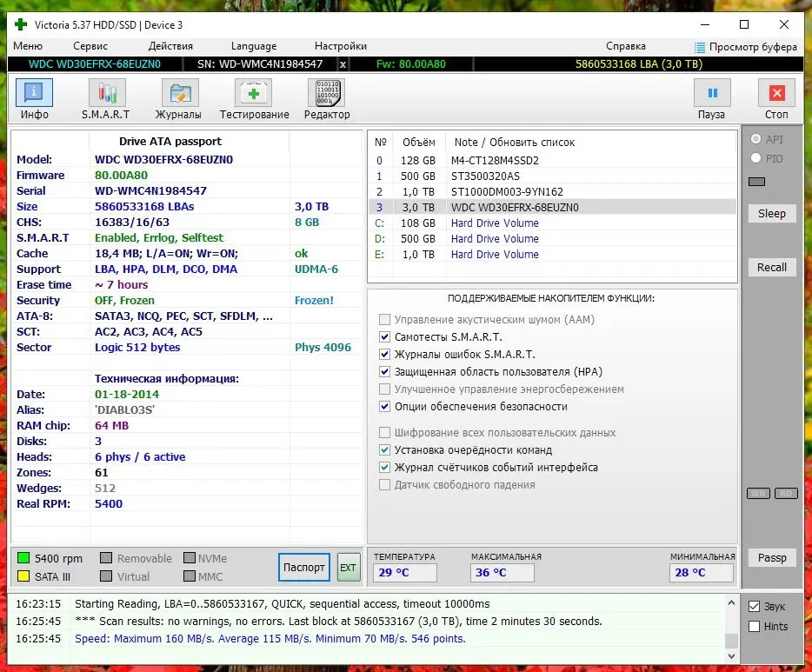Select drive 2 ST1000DM003-9YN162
The height and width of the screenshot is (672, 812).
tap(552, 191)
